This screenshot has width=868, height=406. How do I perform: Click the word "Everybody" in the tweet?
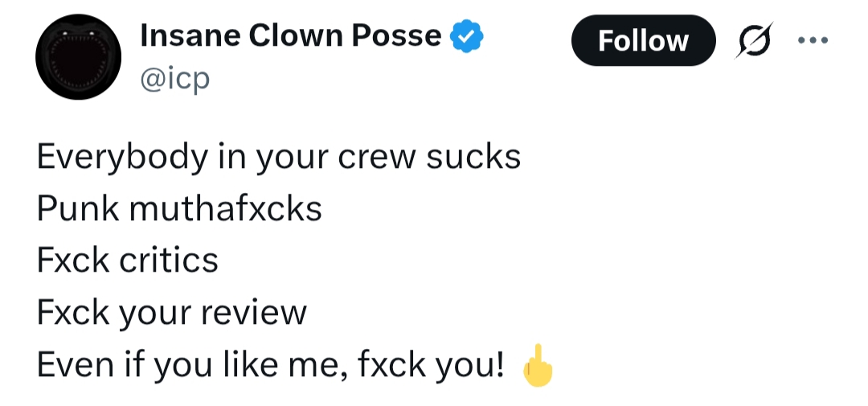119,156
